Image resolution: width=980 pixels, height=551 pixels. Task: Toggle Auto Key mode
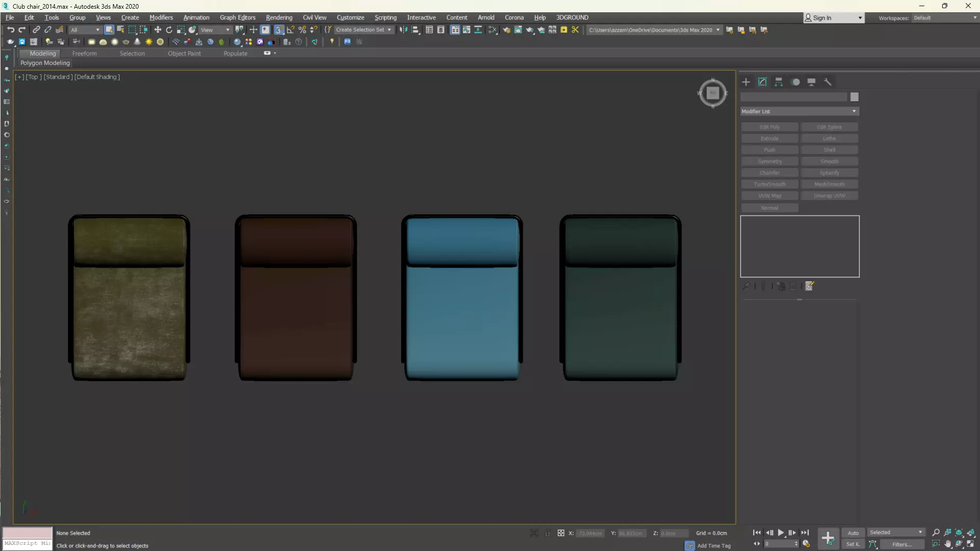pos(853,533)
